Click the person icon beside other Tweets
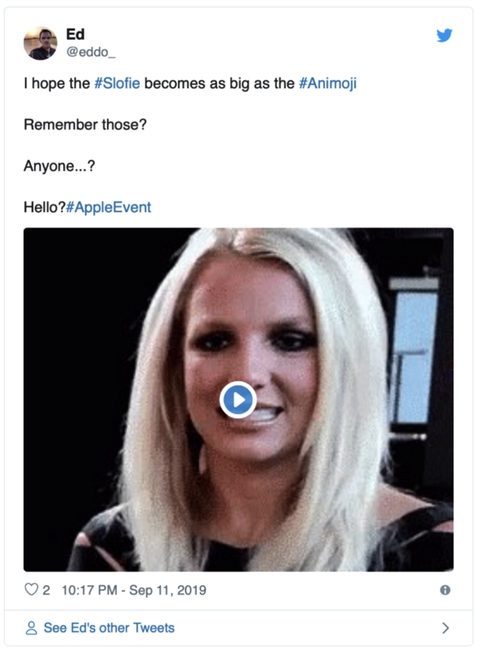 click(31, 627)
